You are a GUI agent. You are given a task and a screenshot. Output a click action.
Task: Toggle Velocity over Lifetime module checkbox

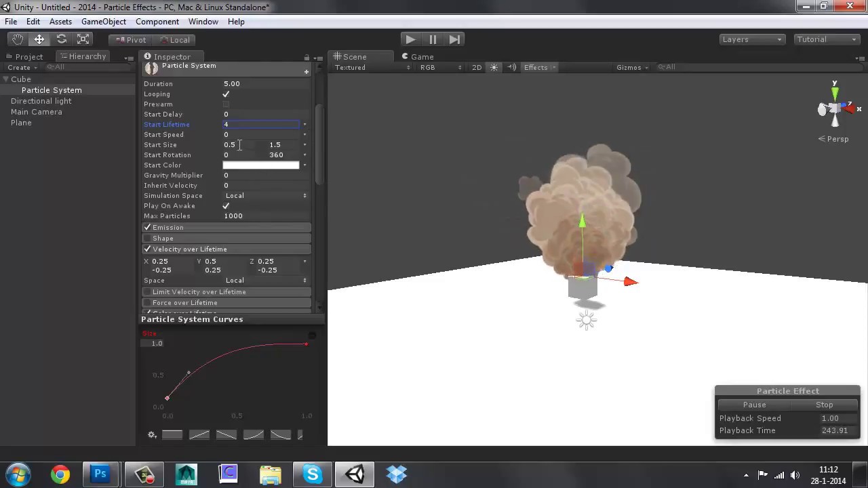point(147,249)
